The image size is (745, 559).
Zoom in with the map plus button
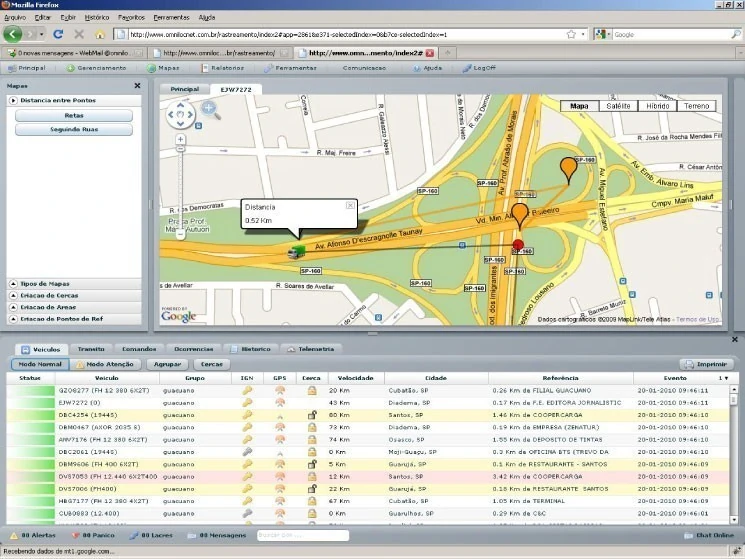(x=180, y=140)
